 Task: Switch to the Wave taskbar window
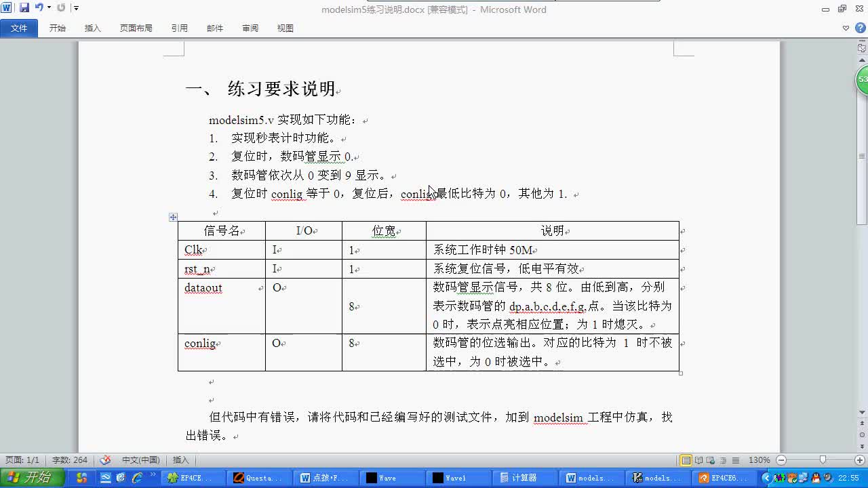coord(391,478)
